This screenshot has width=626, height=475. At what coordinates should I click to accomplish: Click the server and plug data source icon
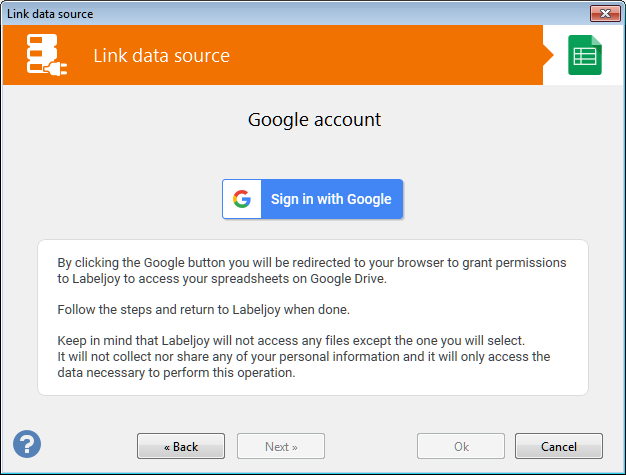point(46,55)
